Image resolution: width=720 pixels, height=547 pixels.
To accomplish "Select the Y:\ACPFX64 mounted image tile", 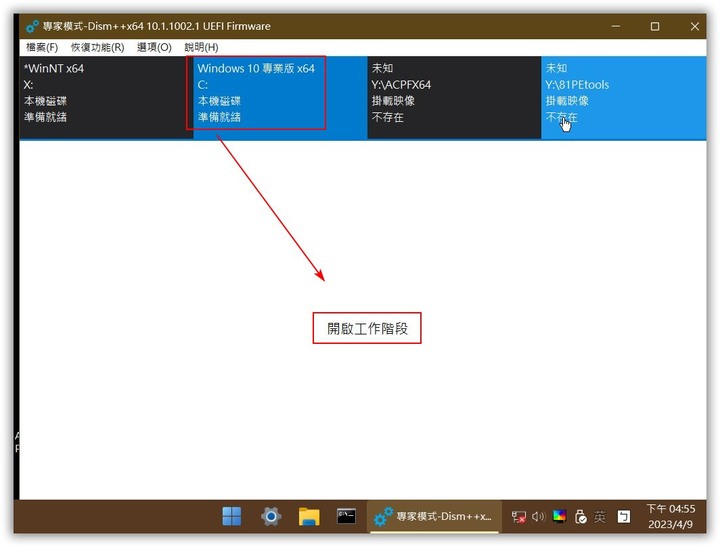I will (x=454, y=98).
